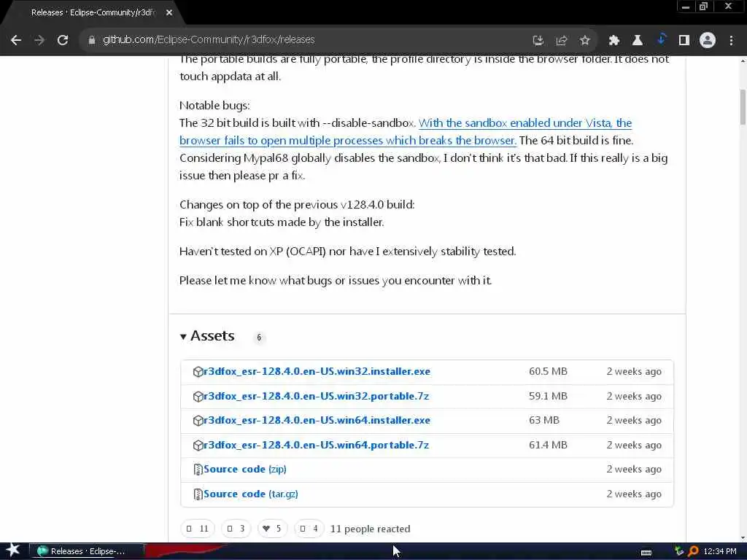
Task: Click package icon beside win64.portable.7z
Action: tap(198, 446)
